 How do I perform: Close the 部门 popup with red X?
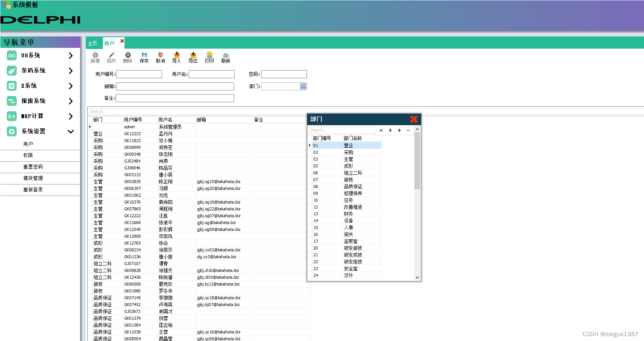pos(414,119)
